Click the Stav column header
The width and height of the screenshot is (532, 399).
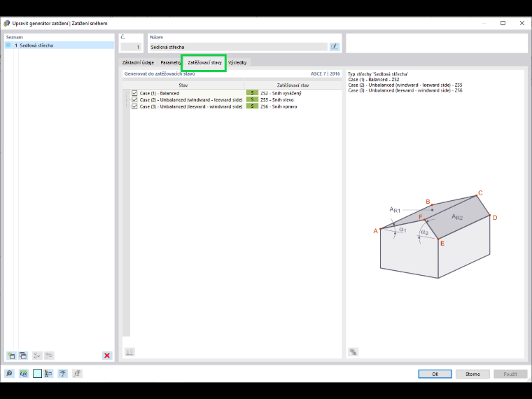tap(183, 85)
